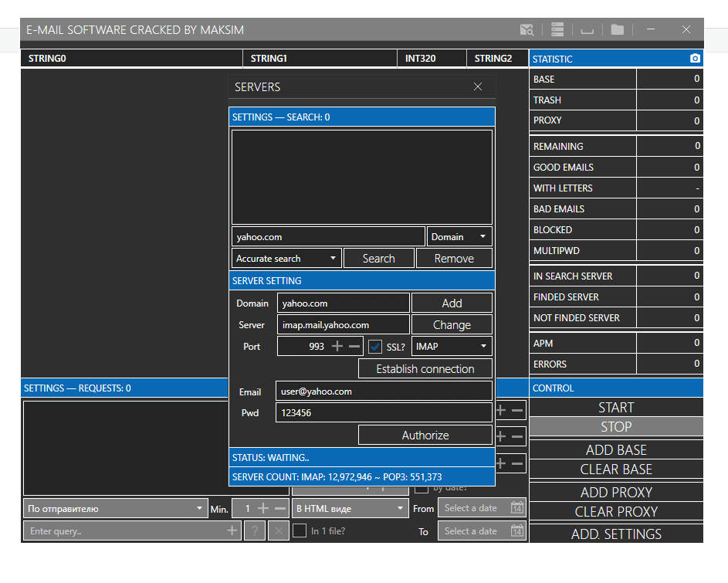Enable the 'In 1 file?' checkbox
Screen dimensions: 728x583
[300, 531]
